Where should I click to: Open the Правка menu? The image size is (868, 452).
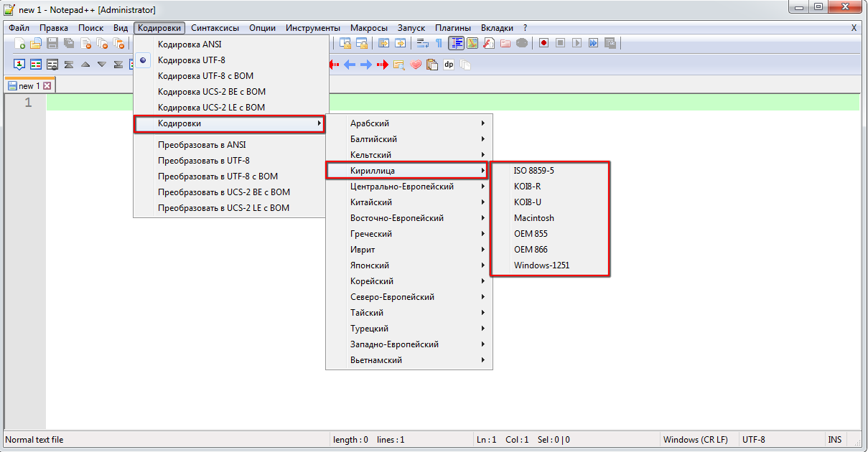click(54, 28)
